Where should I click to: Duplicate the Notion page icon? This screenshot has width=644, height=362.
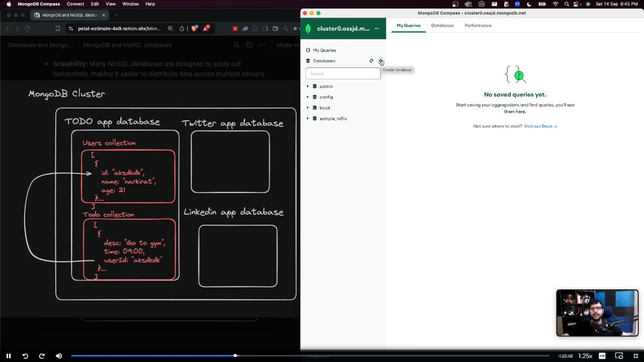pyautogui.click(x=249, y=45)
